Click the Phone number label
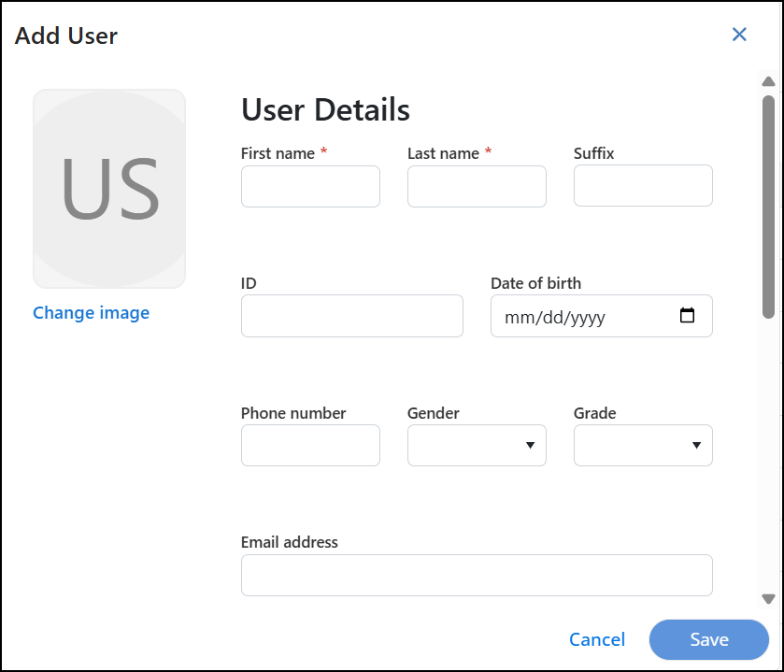Screen dimensions: 784x672 click(293, 413)
